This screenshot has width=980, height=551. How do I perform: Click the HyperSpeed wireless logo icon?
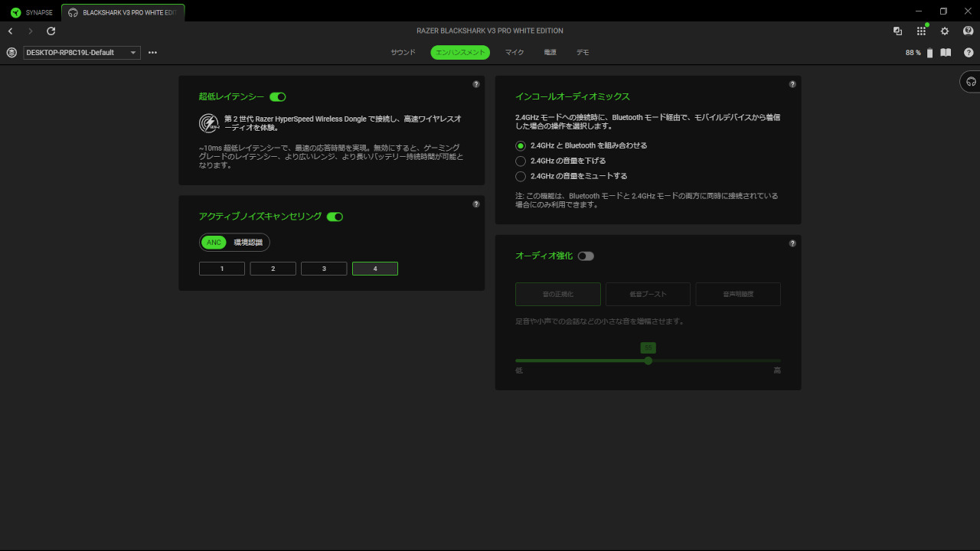[209, 123]
